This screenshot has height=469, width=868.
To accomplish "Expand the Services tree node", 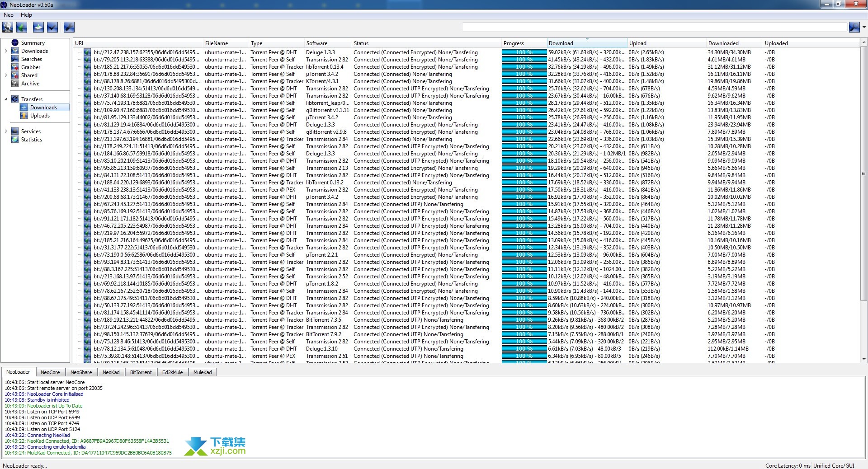I will click(x=6, y=131).
